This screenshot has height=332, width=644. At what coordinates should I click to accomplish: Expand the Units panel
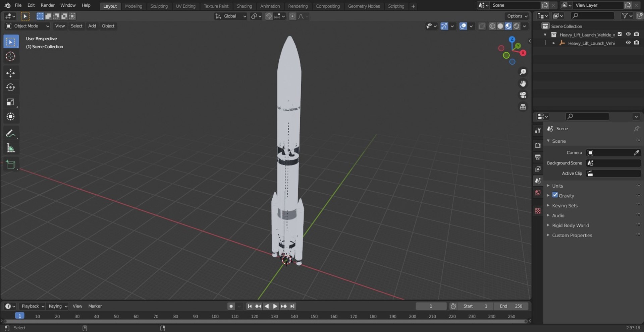[557, 186]
